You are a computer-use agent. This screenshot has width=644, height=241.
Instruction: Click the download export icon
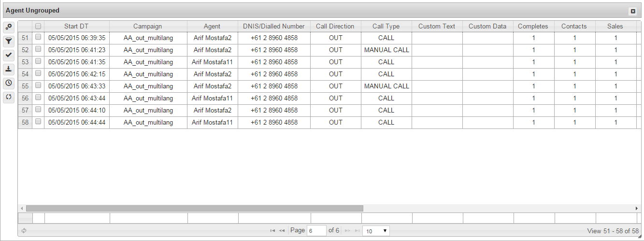point(8,69)
